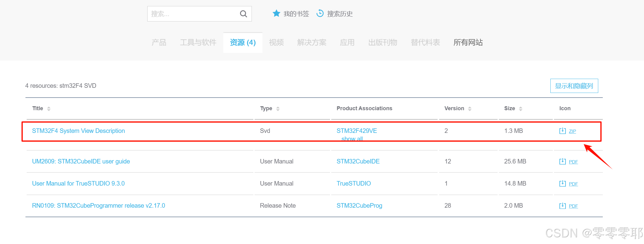Download PDF for STM32CubeIDE user guide
The width and height of the screenshot is (644, 244).
[x=573, y=162]
